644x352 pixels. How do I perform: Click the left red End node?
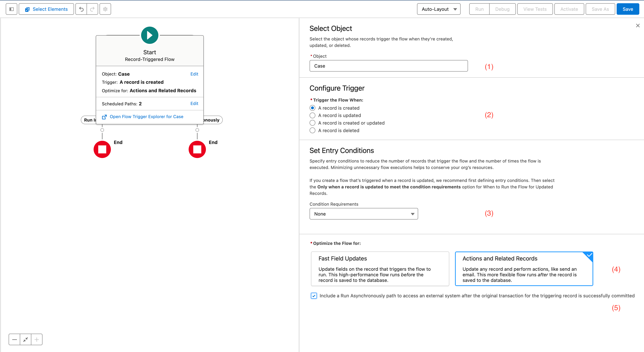(102, 149)
